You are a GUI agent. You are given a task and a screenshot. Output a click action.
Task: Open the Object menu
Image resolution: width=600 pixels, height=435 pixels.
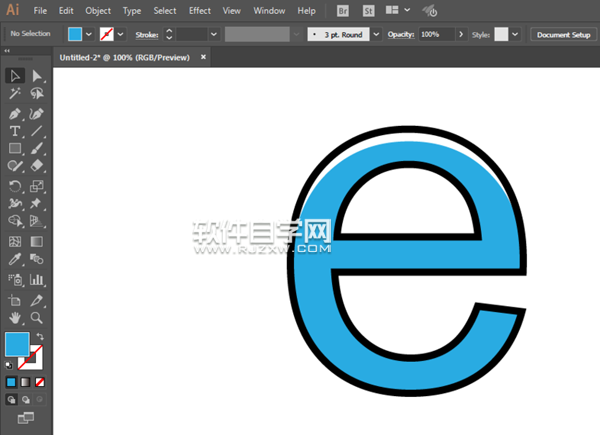98,11
